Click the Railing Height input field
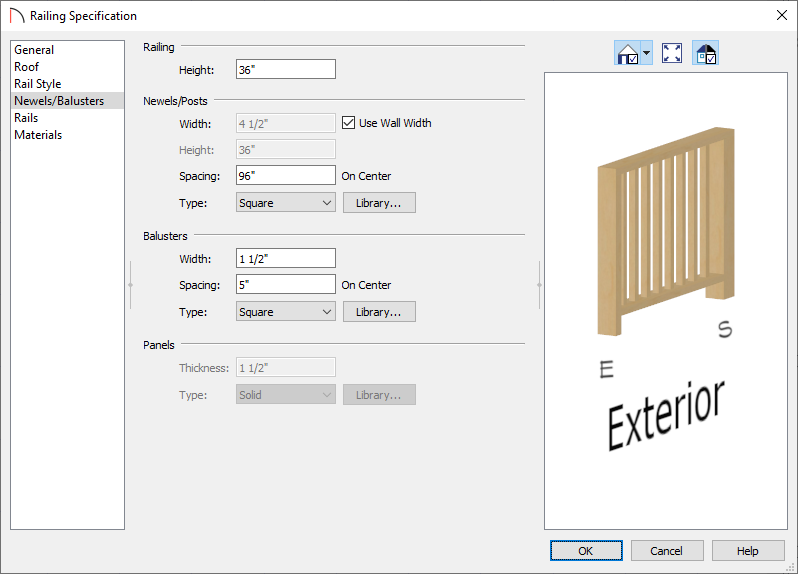Viewport: 798px width, 574px height. (x=286, y=69)
